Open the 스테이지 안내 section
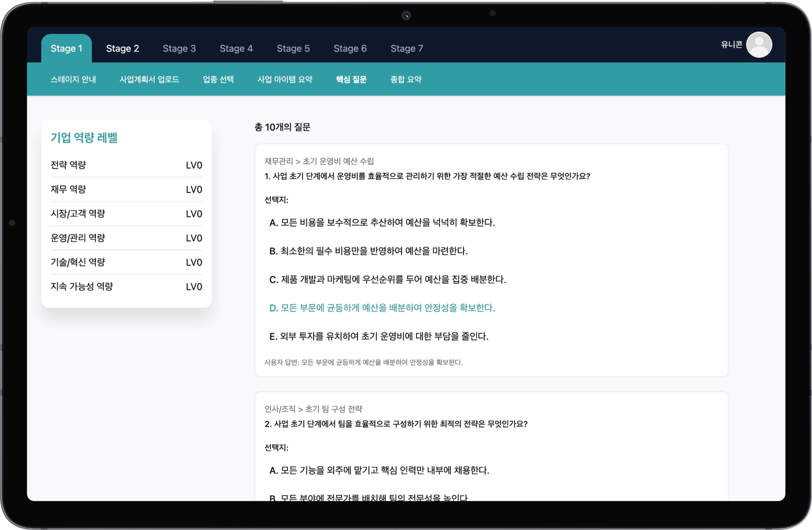The image size is (812, 530). [73, 79]
